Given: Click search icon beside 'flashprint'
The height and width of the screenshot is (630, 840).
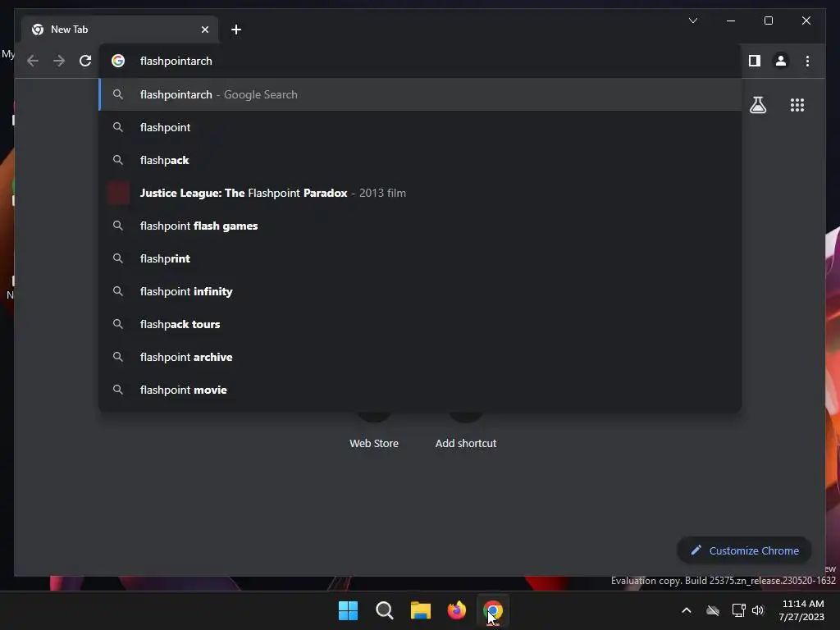Looking at the screenshot, I should point(118,258).
